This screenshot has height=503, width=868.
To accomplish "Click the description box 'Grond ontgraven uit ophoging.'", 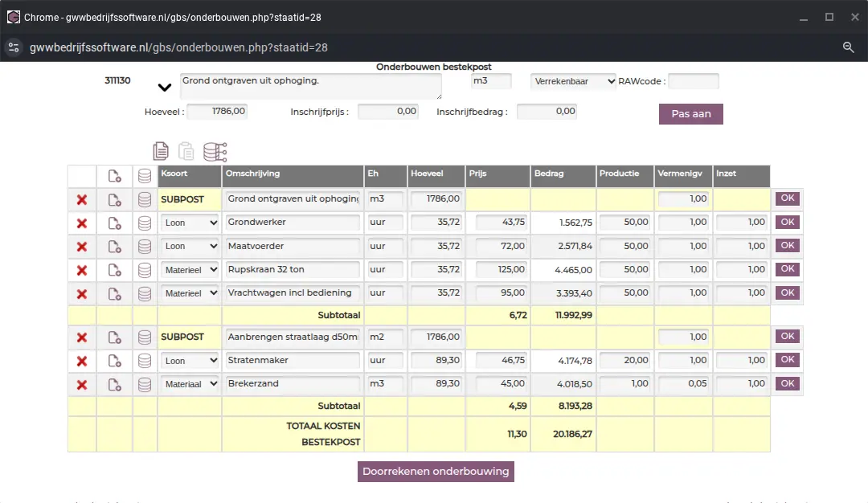I will 310,86.
